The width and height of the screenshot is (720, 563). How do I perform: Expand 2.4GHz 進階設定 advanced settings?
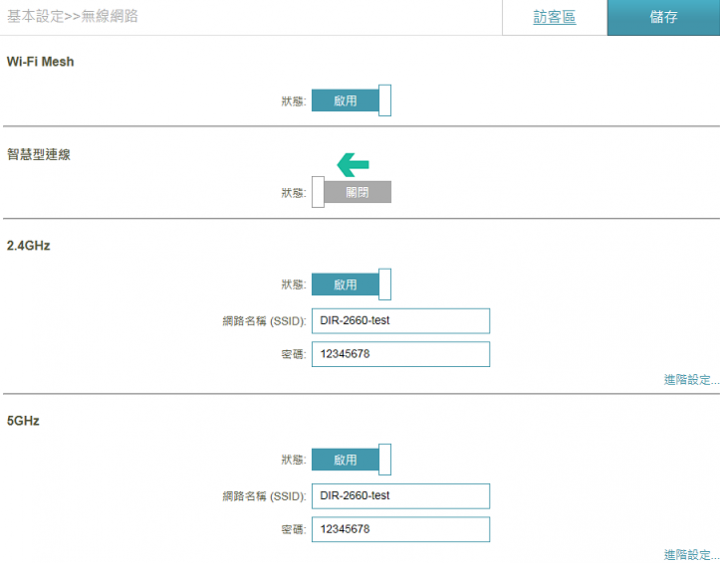coord(691,379)
